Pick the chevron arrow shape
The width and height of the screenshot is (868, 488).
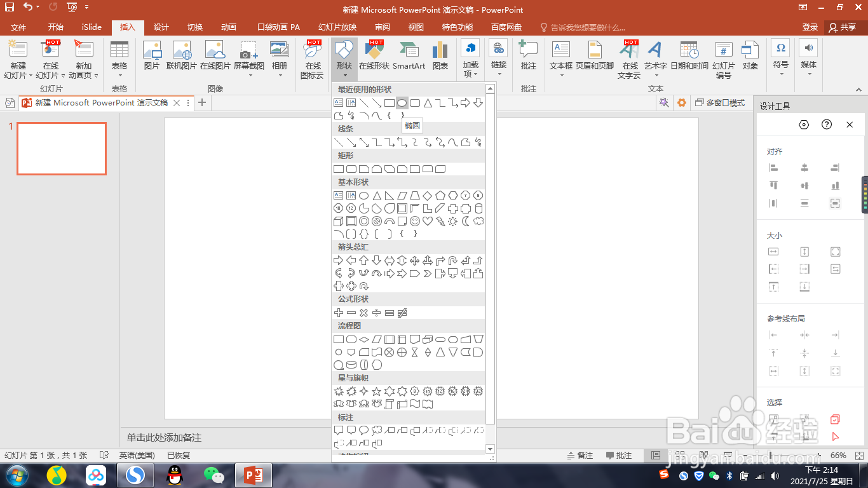[x=428, y=274]
